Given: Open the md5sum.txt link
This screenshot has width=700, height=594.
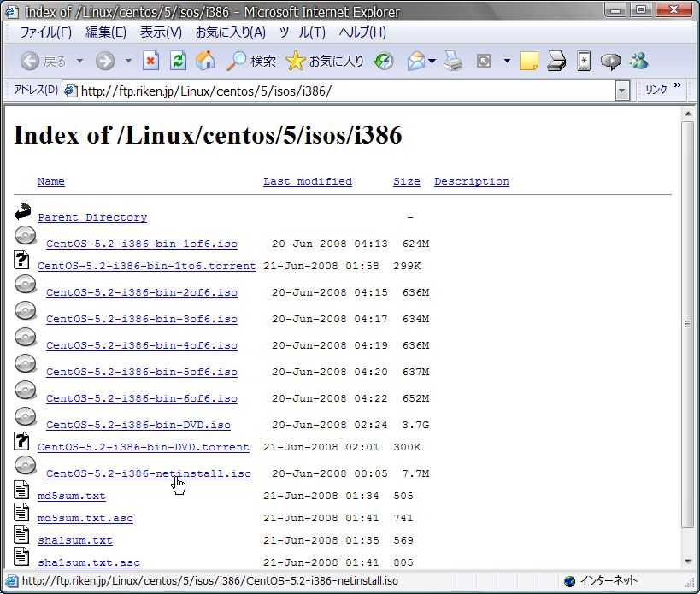Looking at the screenshot, I should point(72,496).
